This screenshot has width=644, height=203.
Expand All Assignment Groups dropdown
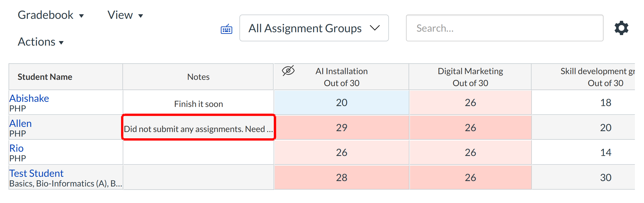[x=314, y=28]
